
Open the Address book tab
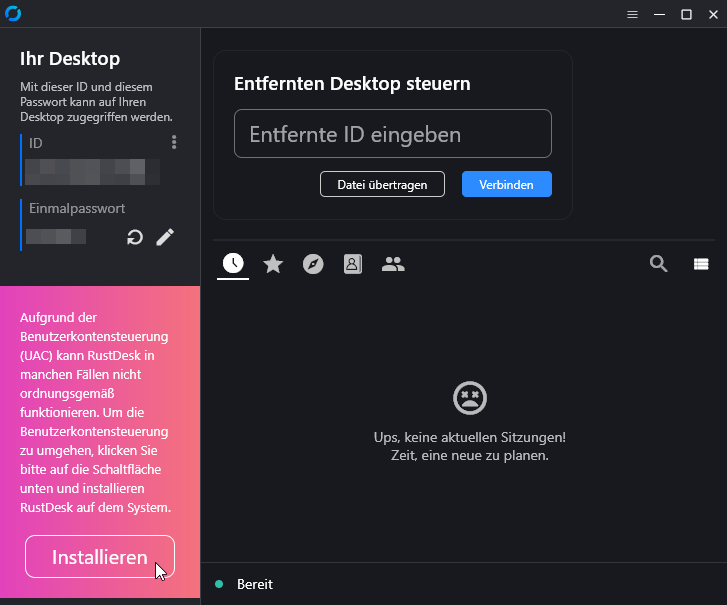click(353, 264)
